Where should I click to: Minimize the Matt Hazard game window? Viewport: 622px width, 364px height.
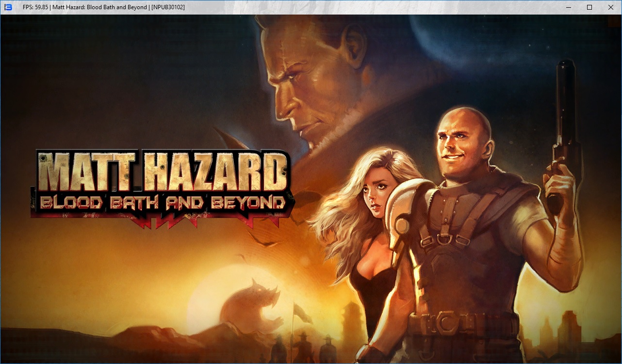(x=568, y=7)
